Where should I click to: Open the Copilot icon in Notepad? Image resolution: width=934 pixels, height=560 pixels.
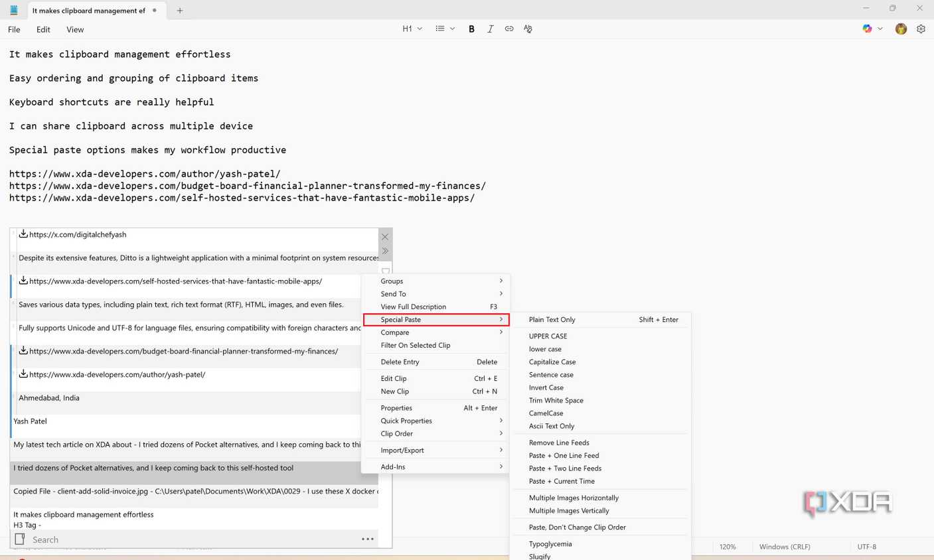pyautogui.click(x=867, y=29)
